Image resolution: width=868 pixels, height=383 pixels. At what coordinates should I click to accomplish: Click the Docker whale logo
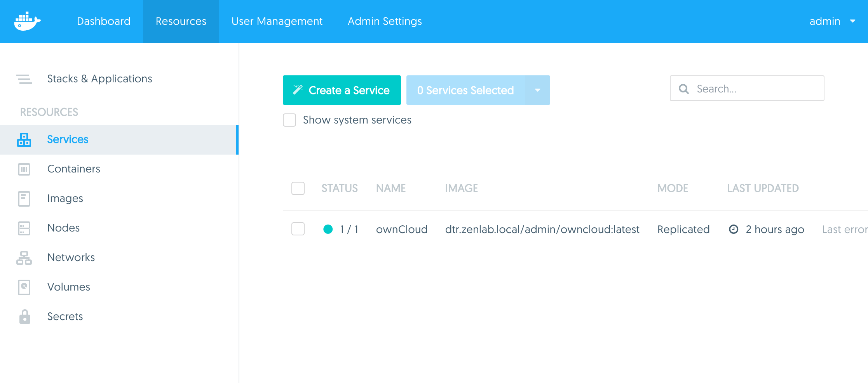(x=27, y=21)
